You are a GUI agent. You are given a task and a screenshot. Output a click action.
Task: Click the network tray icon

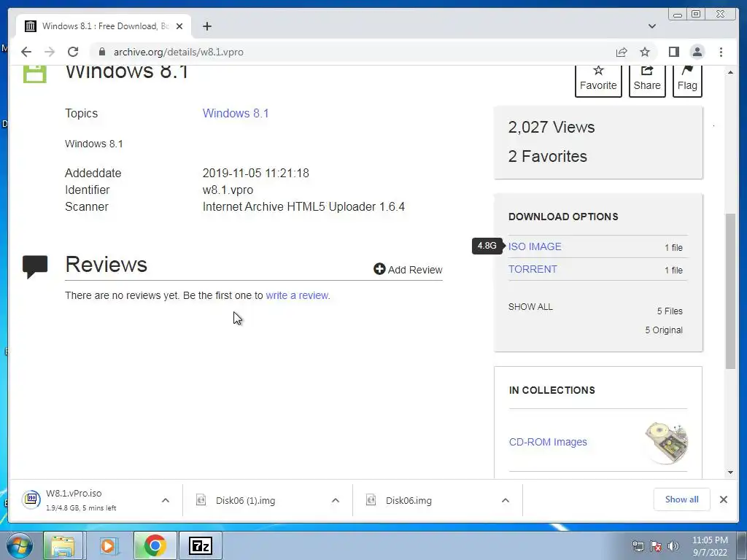[638, 545]
